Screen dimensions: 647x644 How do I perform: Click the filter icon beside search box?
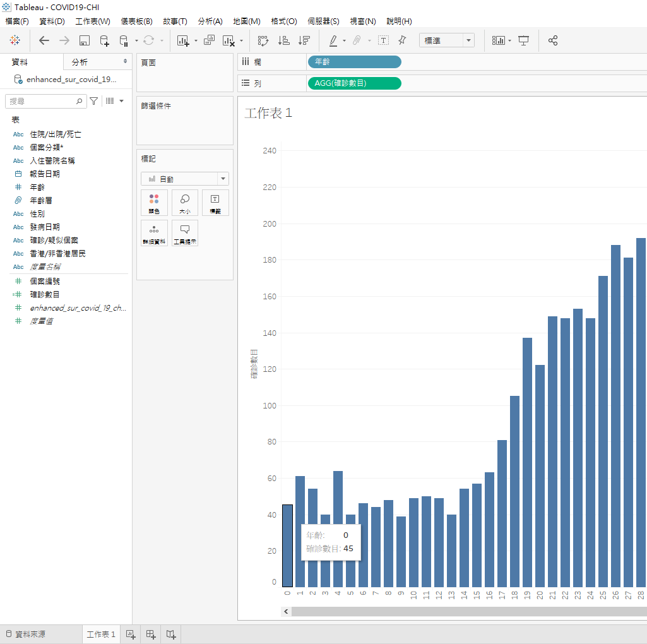(94, 101)
